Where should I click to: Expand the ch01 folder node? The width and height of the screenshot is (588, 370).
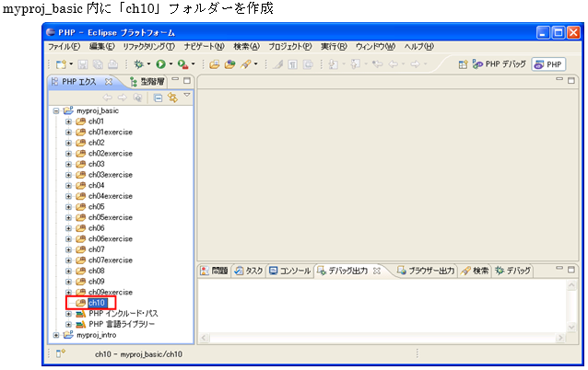[x=68, y=121]
